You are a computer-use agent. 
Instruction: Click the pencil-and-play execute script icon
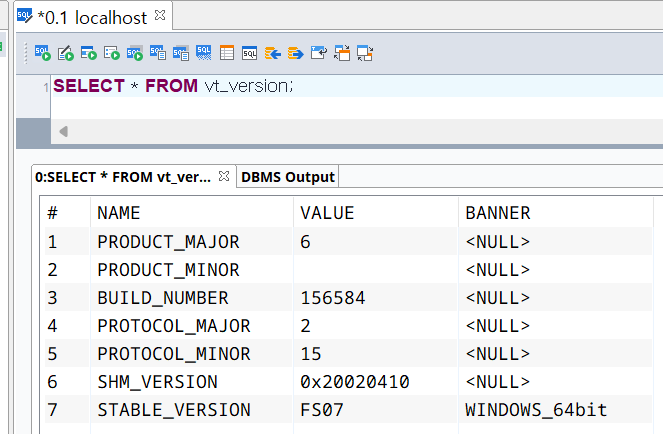(x=66, y=53)
